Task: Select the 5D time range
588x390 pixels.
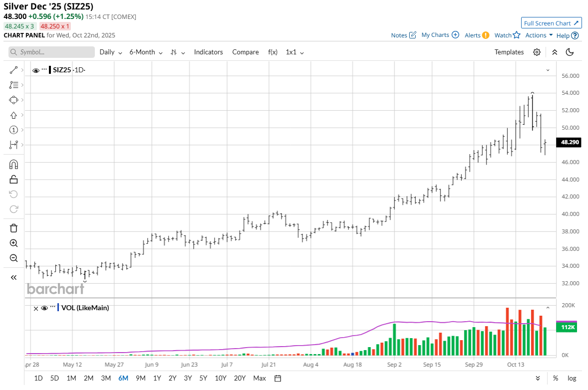Action: click(x=54, y=379)
